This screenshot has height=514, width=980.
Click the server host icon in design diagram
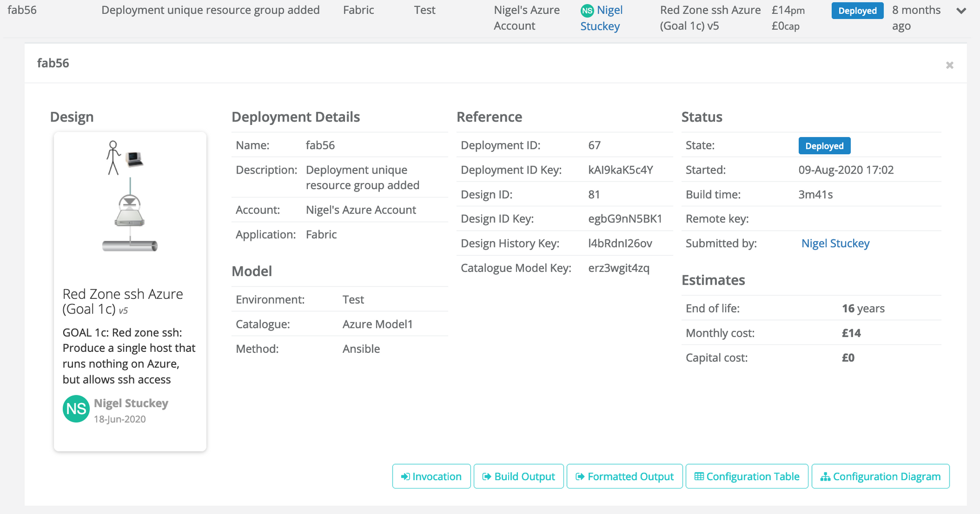[x=129, y=211]
